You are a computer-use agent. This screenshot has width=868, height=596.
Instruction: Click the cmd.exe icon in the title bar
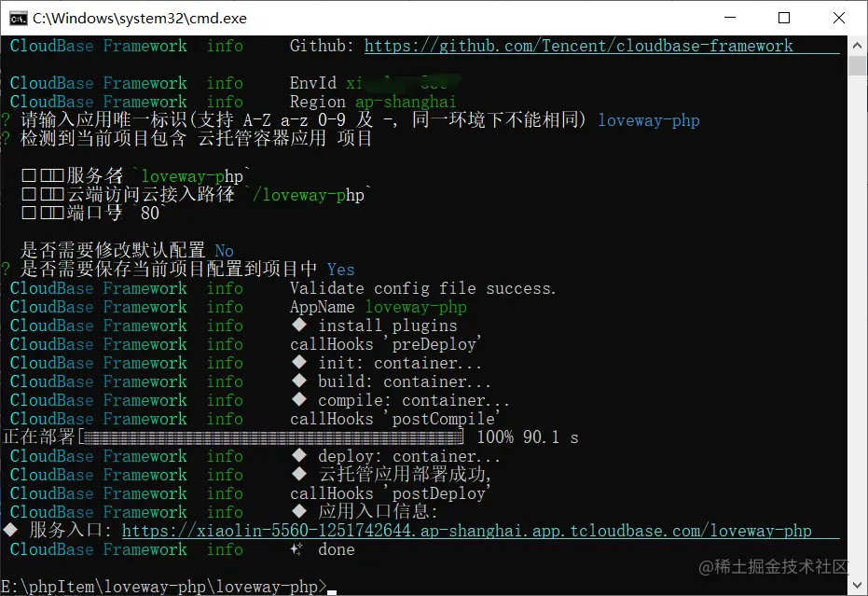coord(18,19)
